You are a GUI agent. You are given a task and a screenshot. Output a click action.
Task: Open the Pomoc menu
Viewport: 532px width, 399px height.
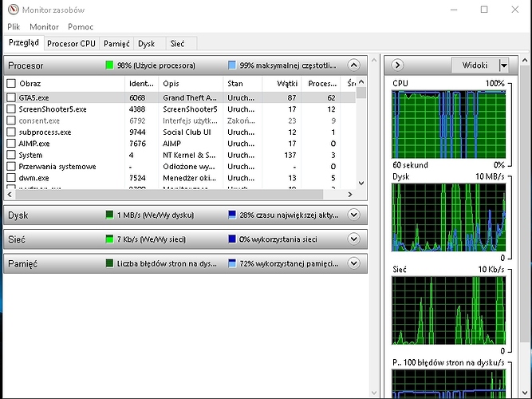pos(81,26)
